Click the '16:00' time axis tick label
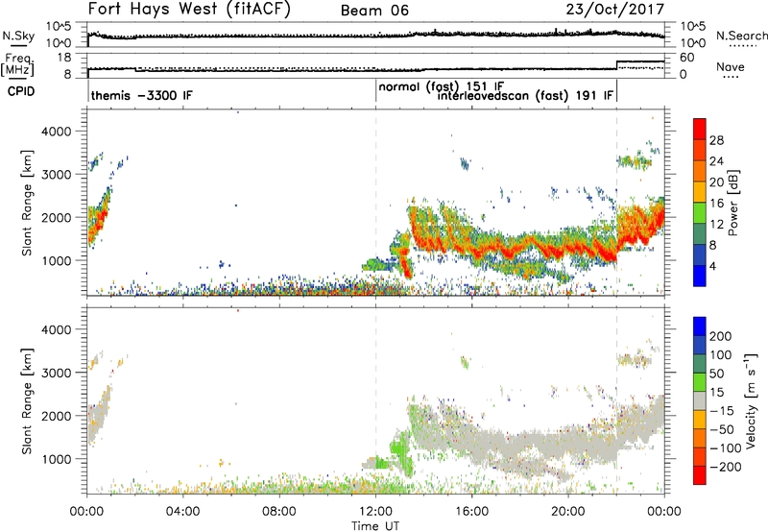Image resolution: width=768 pixels, height=532 pixels. (471, 512)
